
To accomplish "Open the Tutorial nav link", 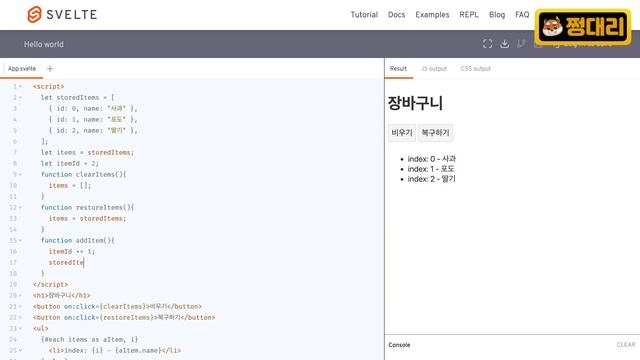I will tap(364, 15).
